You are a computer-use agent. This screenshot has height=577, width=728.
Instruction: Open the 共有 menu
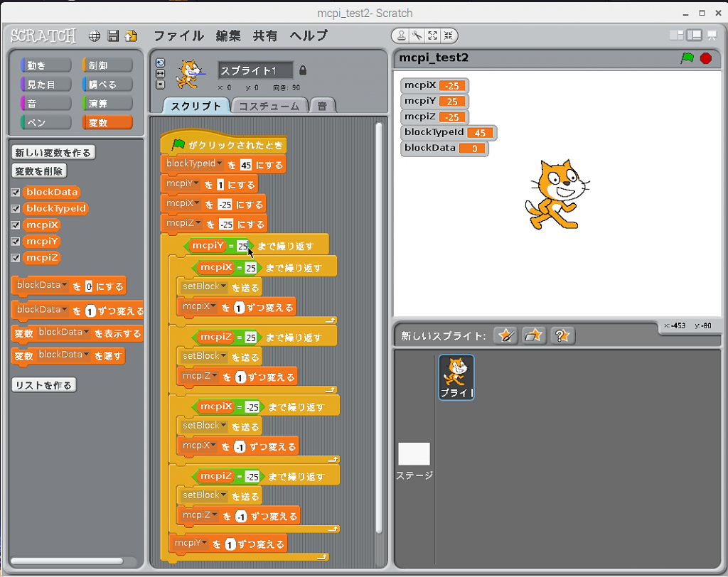(265, 36)
